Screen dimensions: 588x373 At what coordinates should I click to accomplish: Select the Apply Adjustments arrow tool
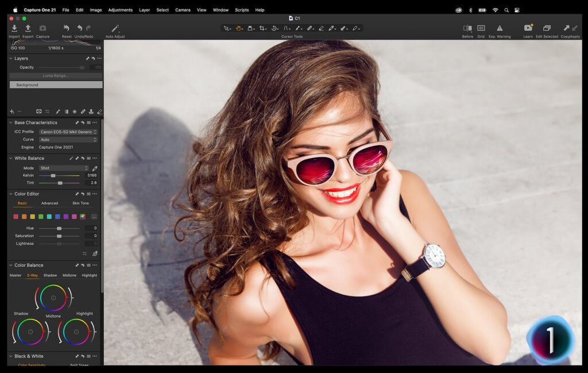343,28
